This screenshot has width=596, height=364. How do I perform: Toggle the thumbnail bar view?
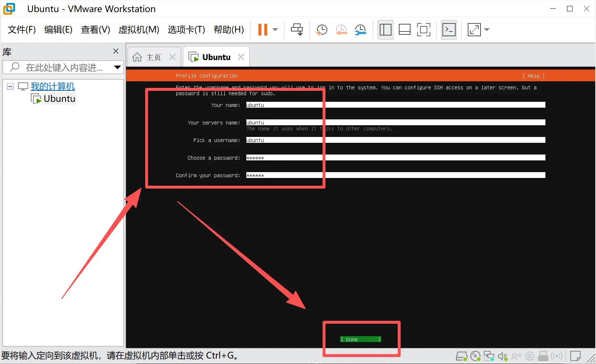[405, 30]
